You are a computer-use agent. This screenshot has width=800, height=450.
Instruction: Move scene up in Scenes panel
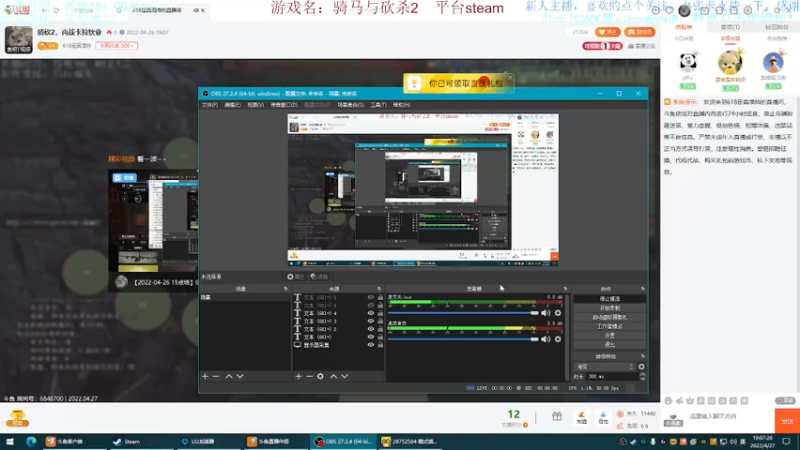[229, 377]
